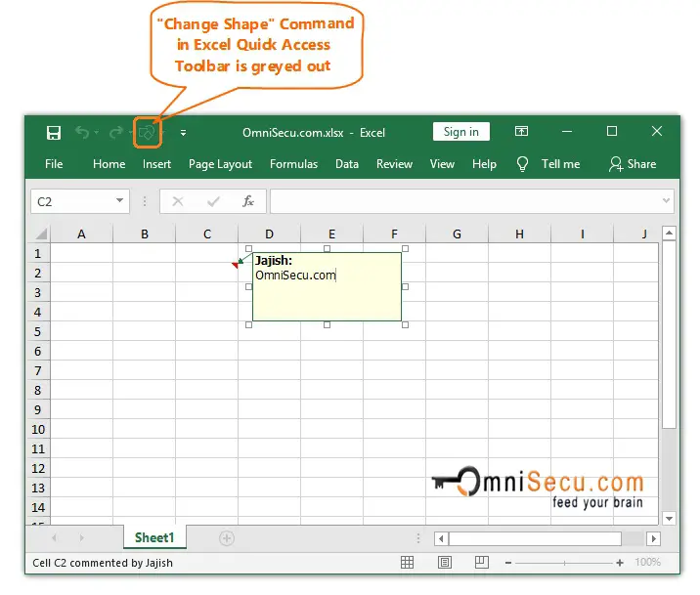The width and height of the screenshot is (700, 595).
Task: Switch to the Help ribbon tab
Action: point(484,164)
